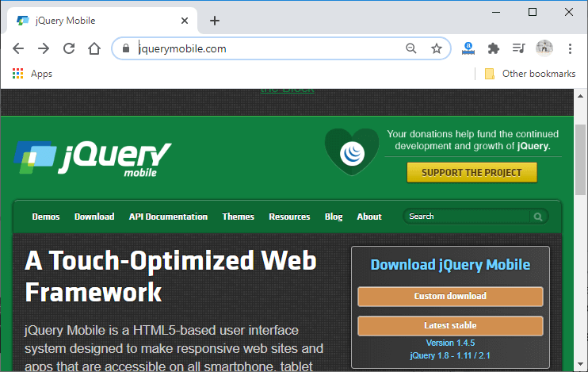
Task: Go forward to the next page
Action: click(44, 48)
